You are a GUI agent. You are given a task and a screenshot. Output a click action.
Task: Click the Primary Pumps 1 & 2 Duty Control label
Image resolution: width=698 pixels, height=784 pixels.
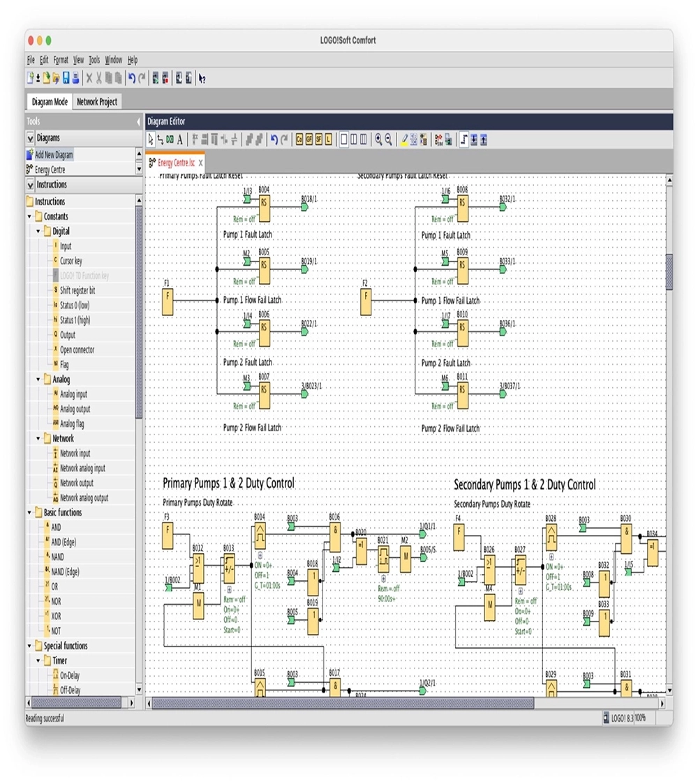click(x=228, y=483)
